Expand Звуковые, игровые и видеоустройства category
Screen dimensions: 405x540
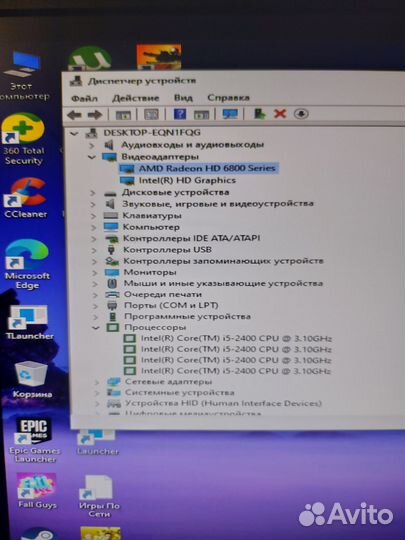[93, 205]
